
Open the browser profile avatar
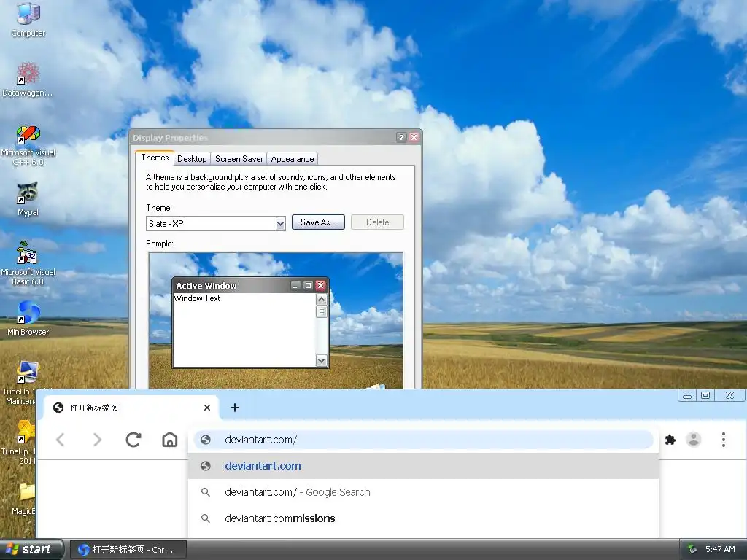(694, 440)
